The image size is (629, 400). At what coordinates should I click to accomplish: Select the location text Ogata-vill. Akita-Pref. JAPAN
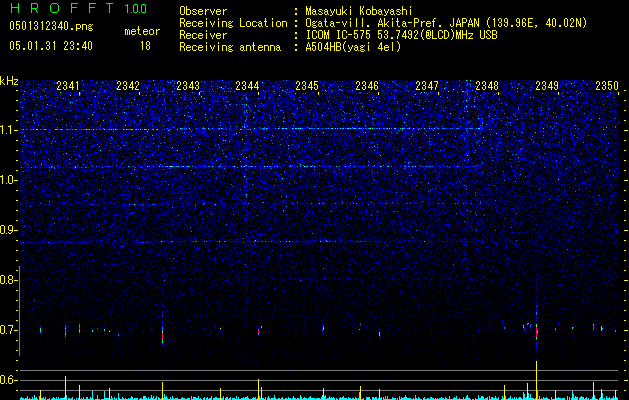pyautogui.click(x=393, y=23)
